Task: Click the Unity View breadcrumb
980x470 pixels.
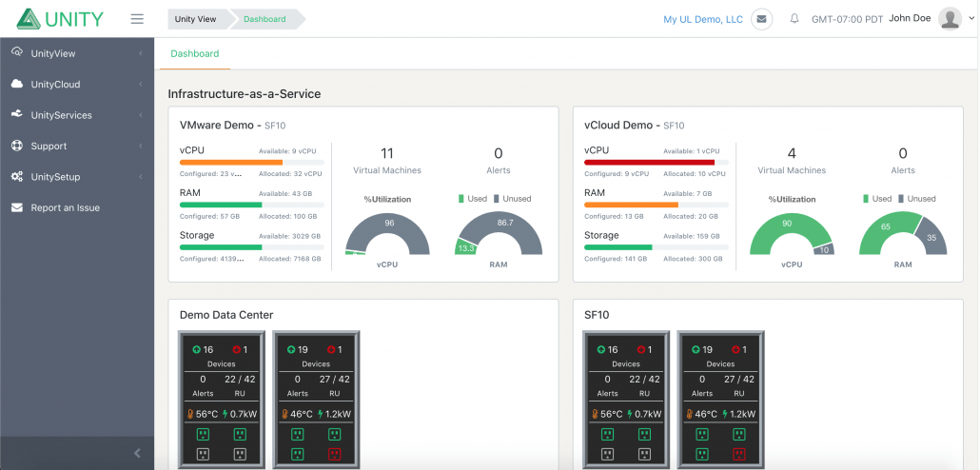Action: coord(196,19)
